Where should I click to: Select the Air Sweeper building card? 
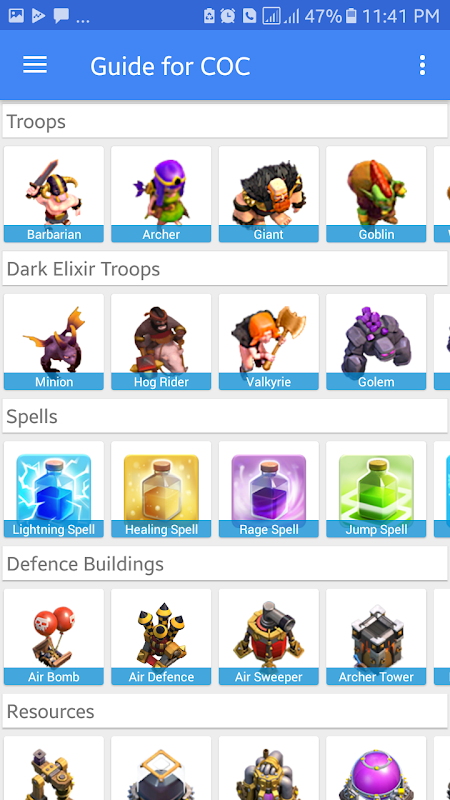(269, 637)
